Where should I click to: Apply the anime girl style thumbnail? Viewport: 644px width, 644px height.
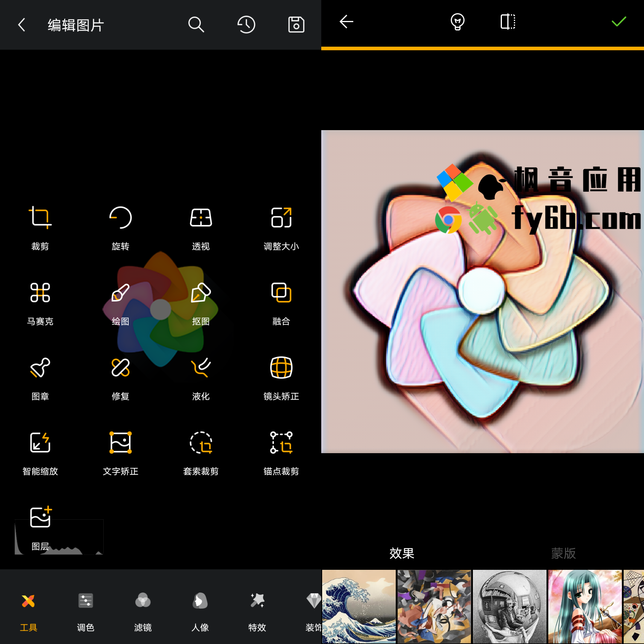[585, 607]
